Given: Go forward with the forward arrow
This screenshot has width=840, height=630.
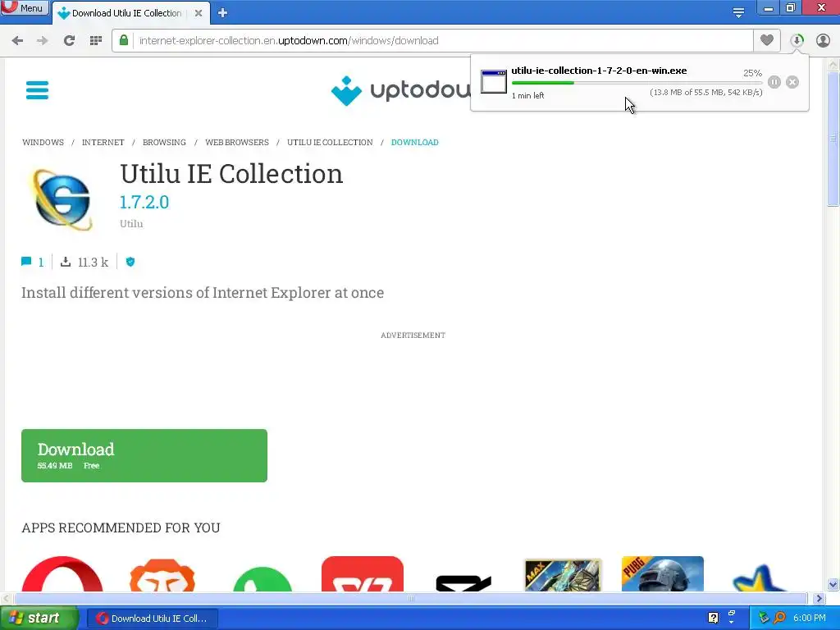Looking at the screenshot, I should (x=43, y=41).
